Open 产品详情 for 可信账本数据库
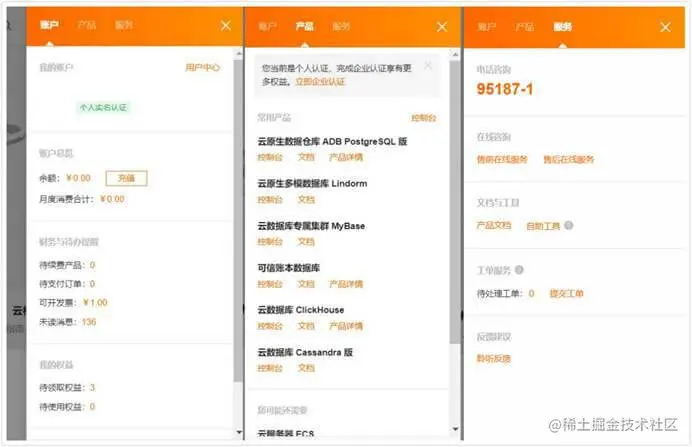Image resolution: width=692 pixels, height=447 pixels. pos(346,284)
